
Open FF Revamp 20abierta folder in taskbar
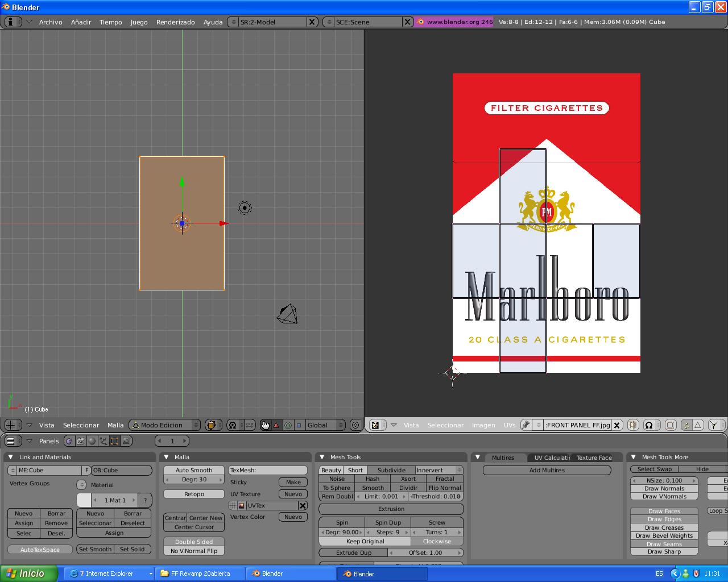point(200,573)
